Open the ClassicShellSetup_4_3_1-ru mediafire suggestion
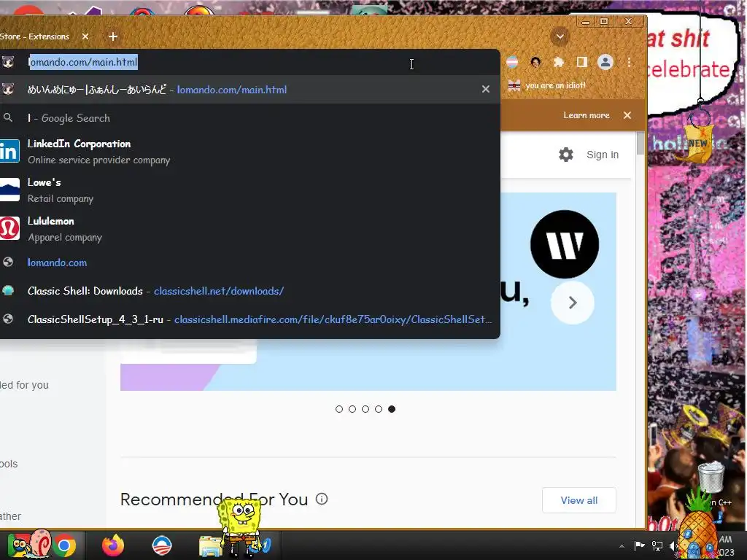Viewport: 747px width, 560px height. [x=250, y=319]
